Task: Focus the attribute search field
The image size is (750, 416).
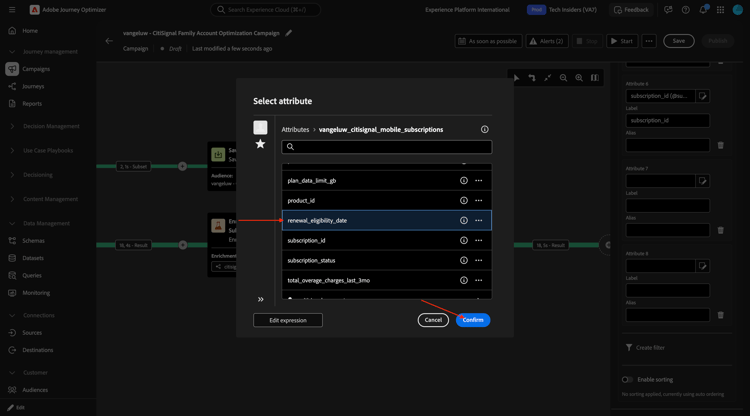Action: (x=386, y=147)
